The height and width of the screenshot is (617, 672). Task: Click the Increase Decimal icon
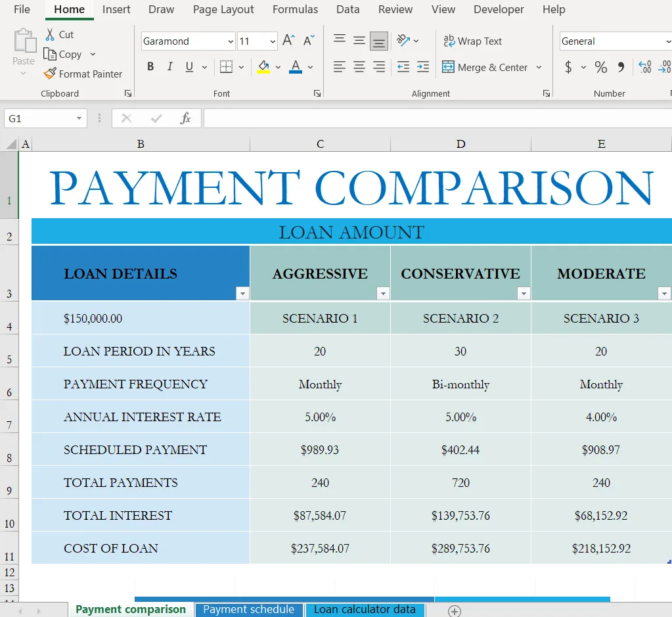pos(644,67)
